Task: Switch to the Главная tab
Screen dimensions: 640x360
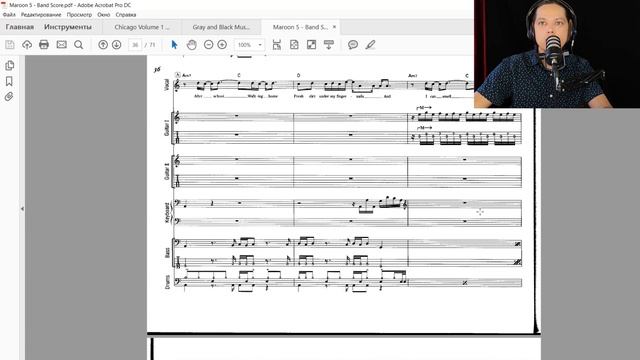Action: coord(20,27)
